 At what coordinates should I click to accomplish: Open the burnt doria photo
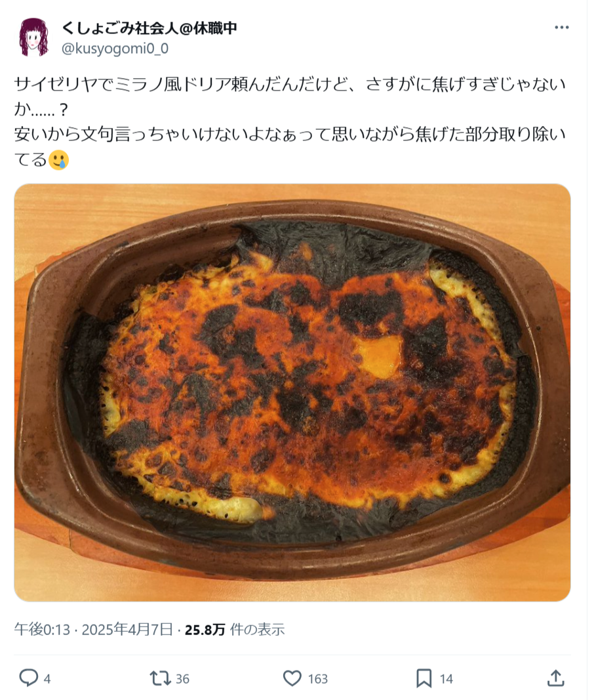click(x=292, y=392)
